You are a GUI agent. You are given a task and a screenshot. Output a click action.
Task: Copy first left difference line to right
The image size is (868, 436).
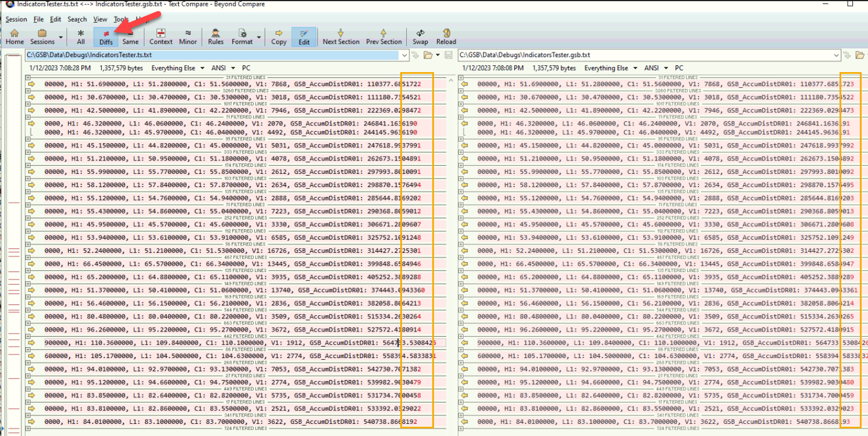[31, 84]
